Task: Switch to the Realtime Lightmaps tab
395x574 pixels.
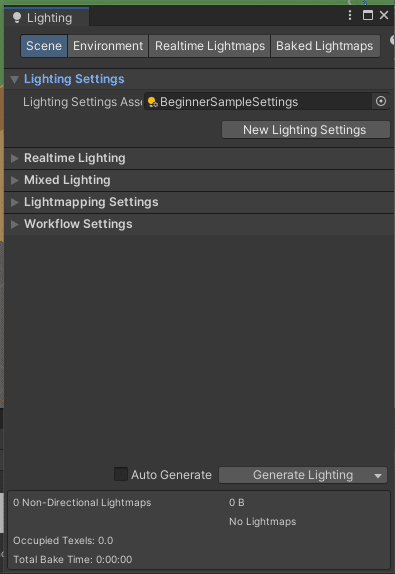Action: pyautogui.click(x=210, y=46)
